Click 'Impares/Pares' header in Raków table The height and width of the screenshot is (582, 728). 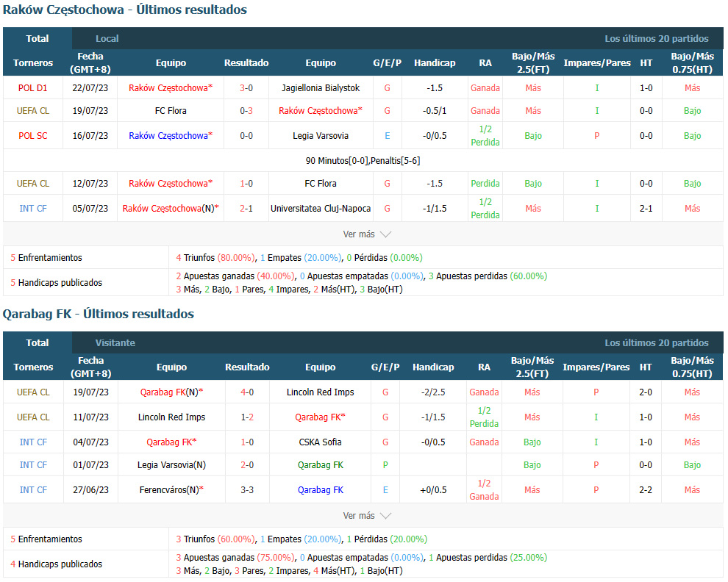[x=597, y=62]
